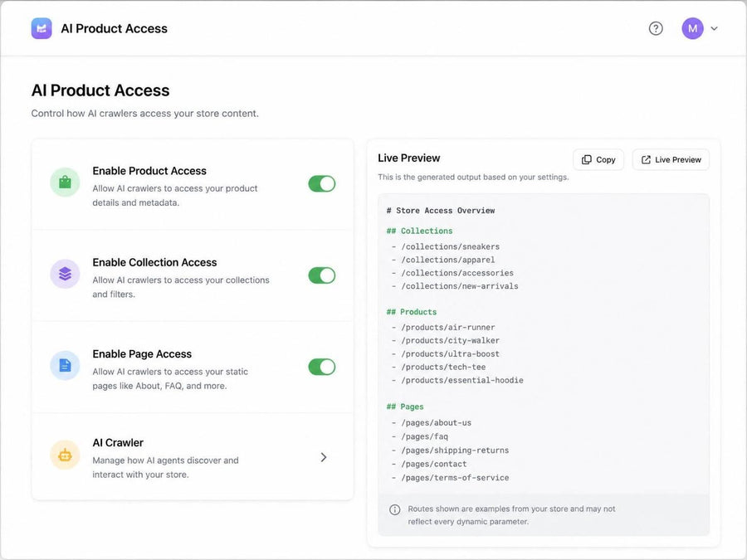Screen dimensions: 747x560
Task: Click the green shopping bag icon
Action: click(65, 182)
